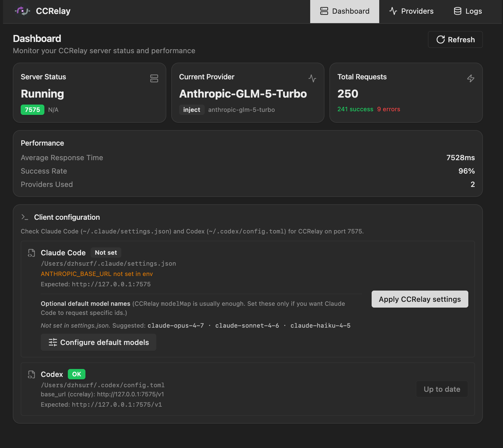The width and height of the screenshot is (503, 448).
Task: Refresh the dashboard data
Action: pos(455,40)
